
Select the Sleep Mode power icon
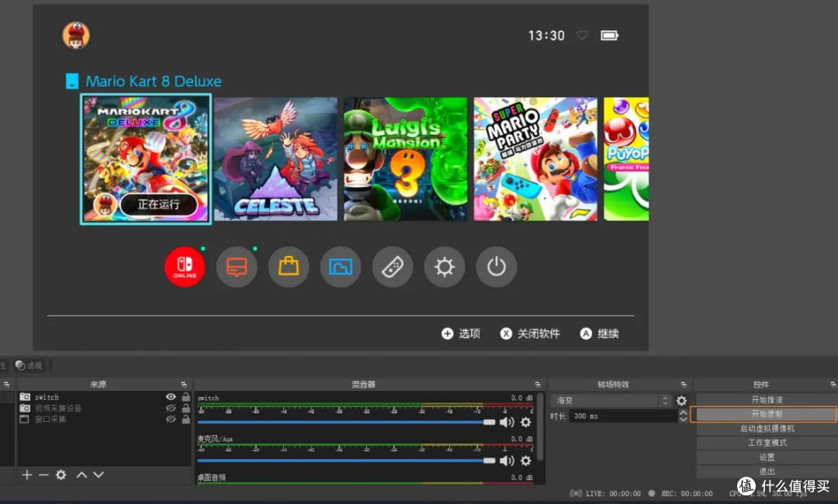[x=497, y=267]
